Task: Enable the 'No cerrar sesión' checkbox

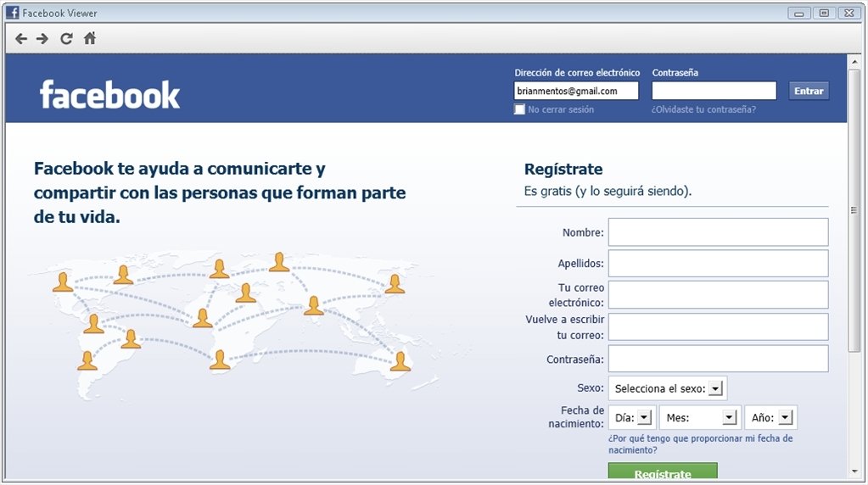Action: point(519,109)
